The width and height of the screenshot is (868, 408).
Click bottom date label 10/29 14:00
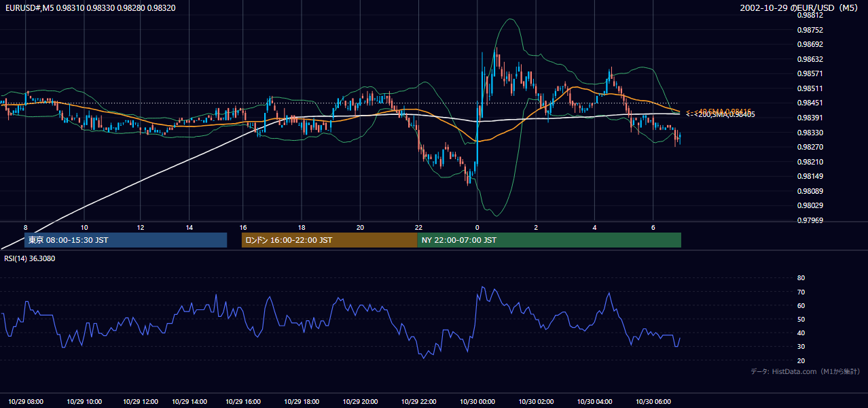[189, 402]
